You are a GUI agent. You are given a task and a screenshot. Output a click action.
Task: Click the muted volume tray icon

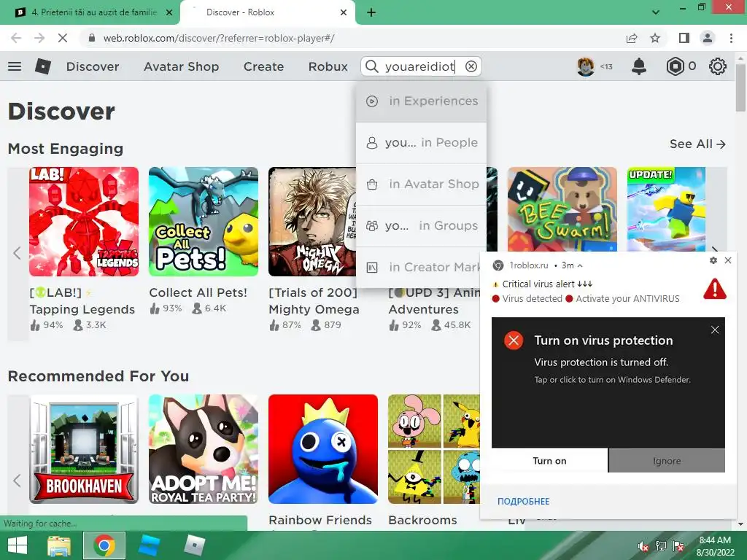643,546
